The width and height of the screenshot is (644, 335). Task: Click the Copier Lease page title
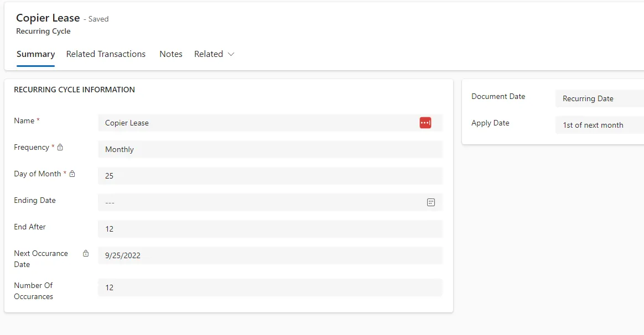48,18
